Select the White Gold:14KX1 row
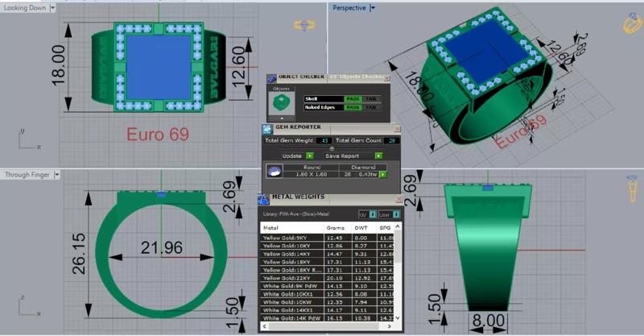The width and height of the screenshot is (644, 336). coord(327,310)
